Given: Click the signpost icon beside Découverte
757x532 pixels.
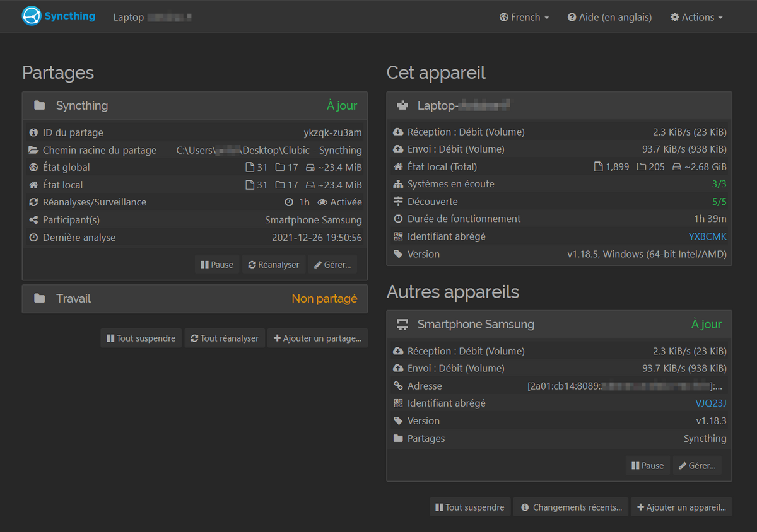Looking at the screenshot, I should tap(398, 202).
